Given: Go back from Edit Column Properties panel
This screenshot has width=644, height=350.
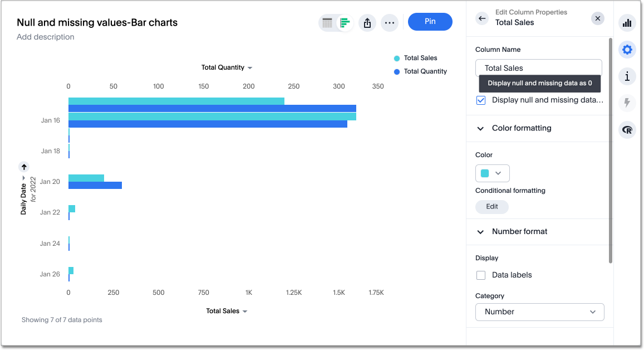Looking at the screenshot, I should tap(481, 18).
